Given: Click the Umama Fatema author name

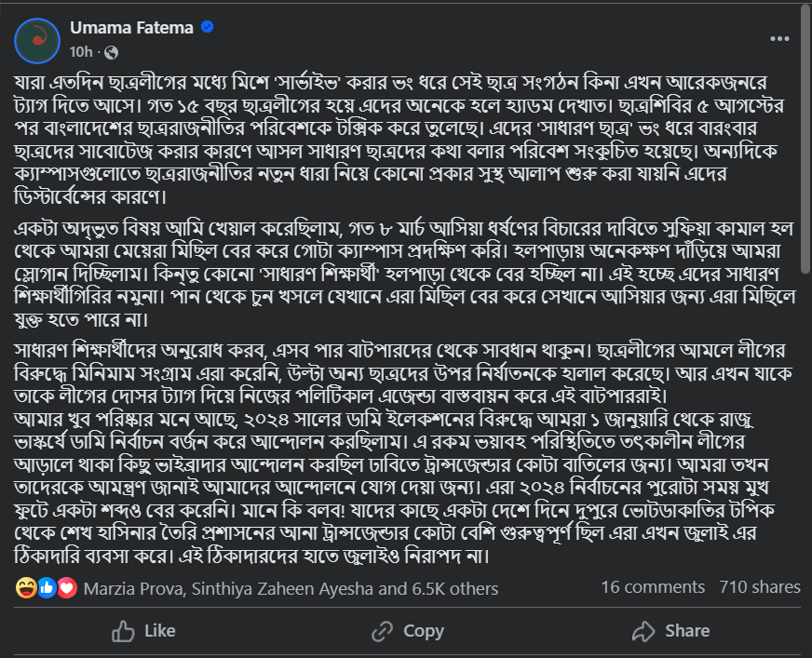Looking at the screenshot, I should [x=131, y=28].
